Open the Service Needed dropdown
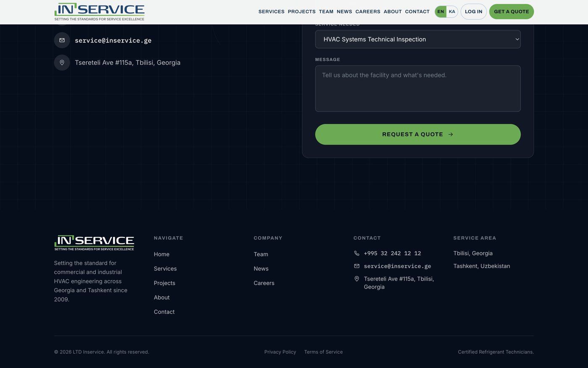 (x=418, y=39)
